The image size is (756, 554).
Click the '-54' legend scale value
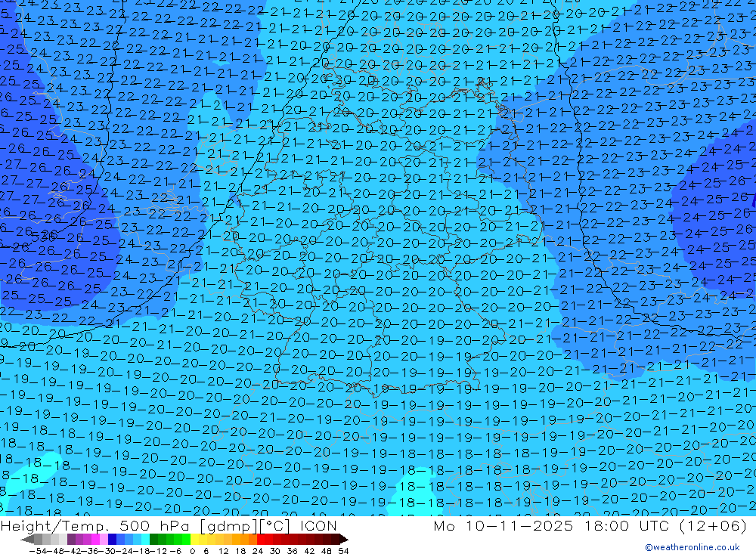point(36,551)
